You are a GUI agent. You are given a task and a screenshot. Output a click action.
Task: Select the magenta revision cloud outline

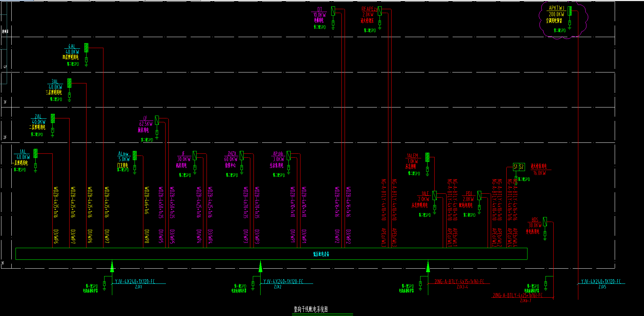[x=563, y=20]
